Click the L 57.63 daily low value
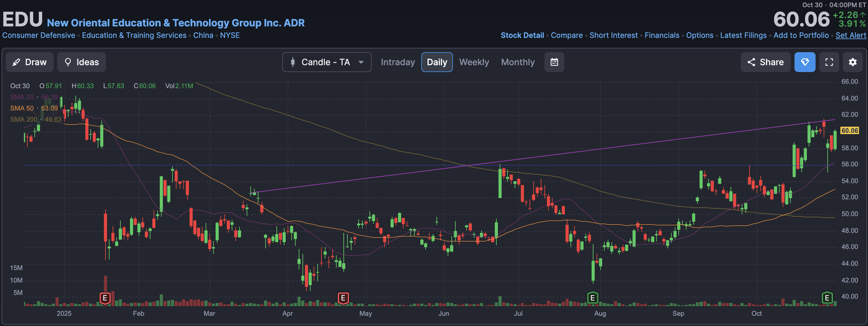 click(114, 86)
